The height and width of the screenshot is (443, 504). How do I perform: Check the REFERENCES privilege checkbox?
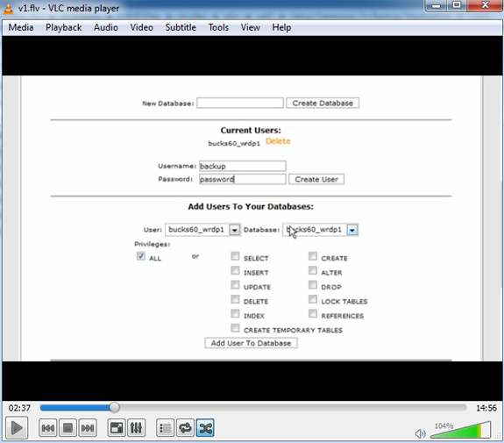[313, 313]
